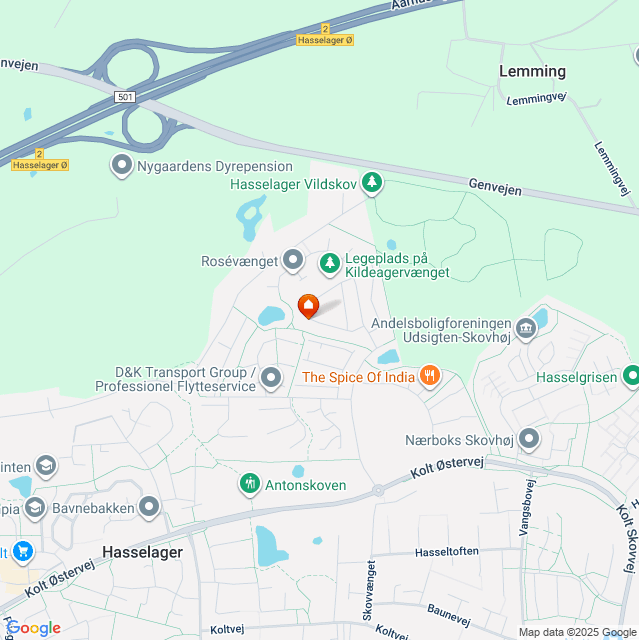Click the Nygaardens Dyrepension map pin
The height and width of the screenshot is (640, 639).
pos(122,166)
